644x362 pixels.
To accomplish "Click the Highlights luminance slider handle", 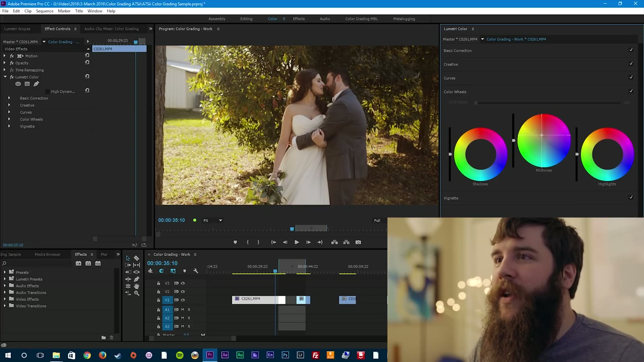I will tap(577, 154).
